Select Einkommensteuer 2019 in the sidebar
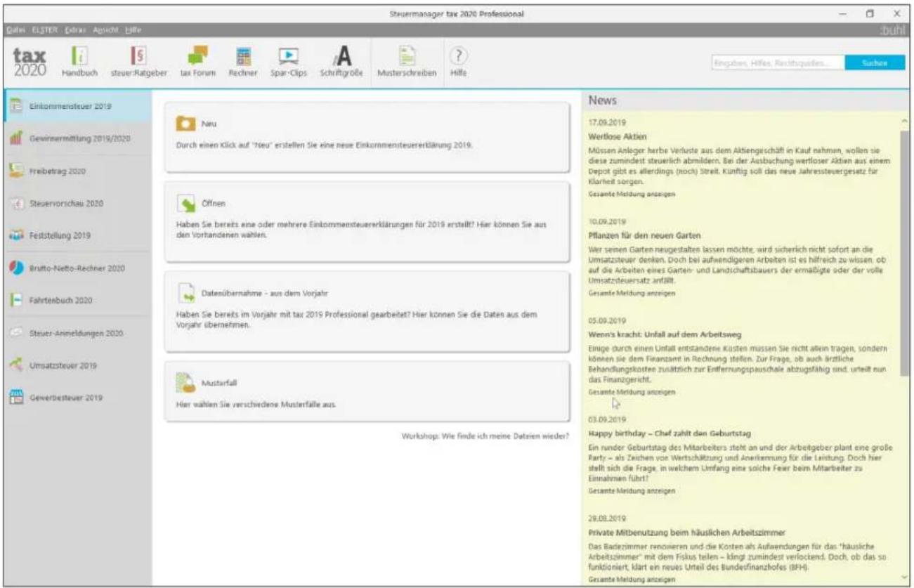This screenshot has height=588, width=914. pyautogui.click(x=76, y=105)
